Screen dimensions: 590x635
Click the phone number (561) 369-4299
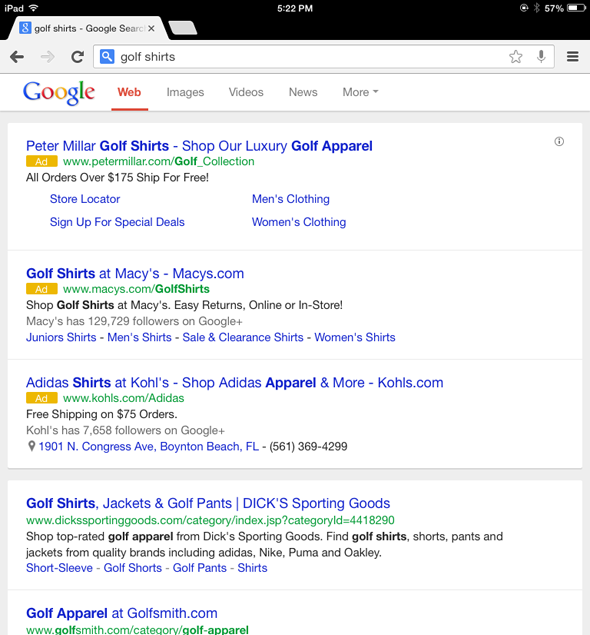point(308,446)
